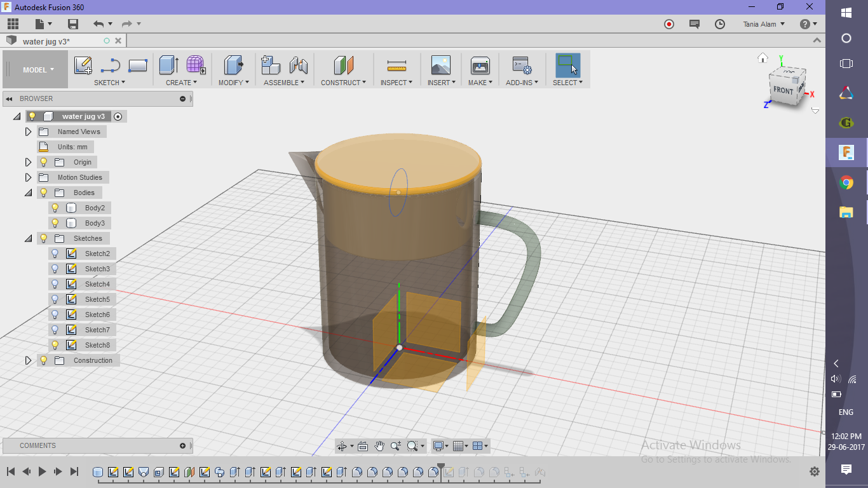Toggle visibility bulb of Construction folder
The image size is (868, 488).
pyautogui.click(x=44, y=360)
